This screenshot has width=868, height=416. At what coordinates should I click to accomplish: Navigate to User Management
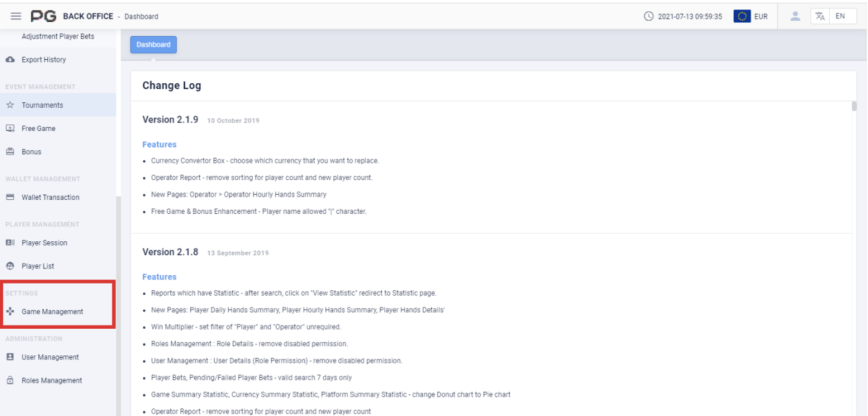coord(50,357)
